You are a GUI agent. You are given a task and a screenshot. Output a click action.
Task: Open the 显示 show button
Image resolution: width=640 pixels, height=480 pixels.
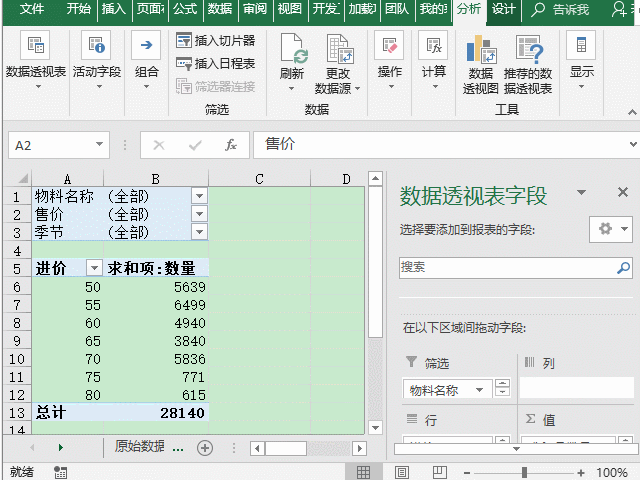pyautogui.click(x=582, y=60)
